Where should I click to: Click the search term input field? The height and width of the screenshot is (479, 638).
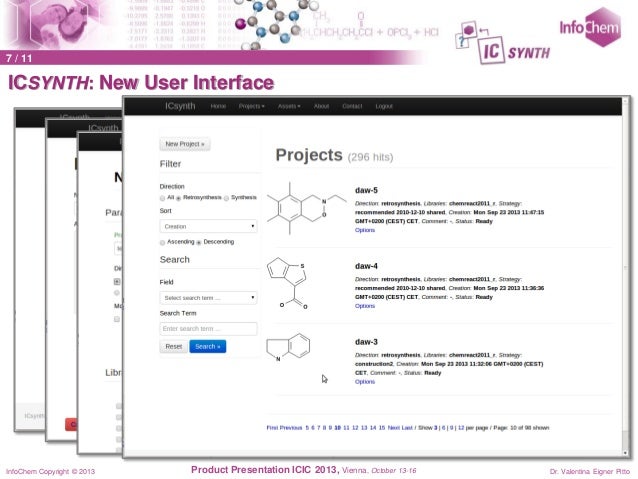point(208,328)
